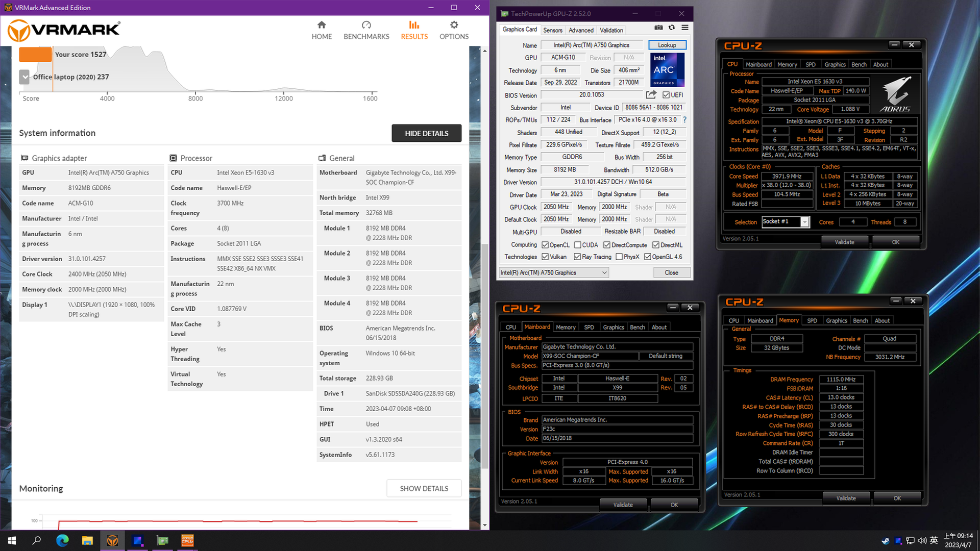Click VRMark scrollbar up arrow
The width and height of the screenshot is (980, 551).
(x=484, y=50)
